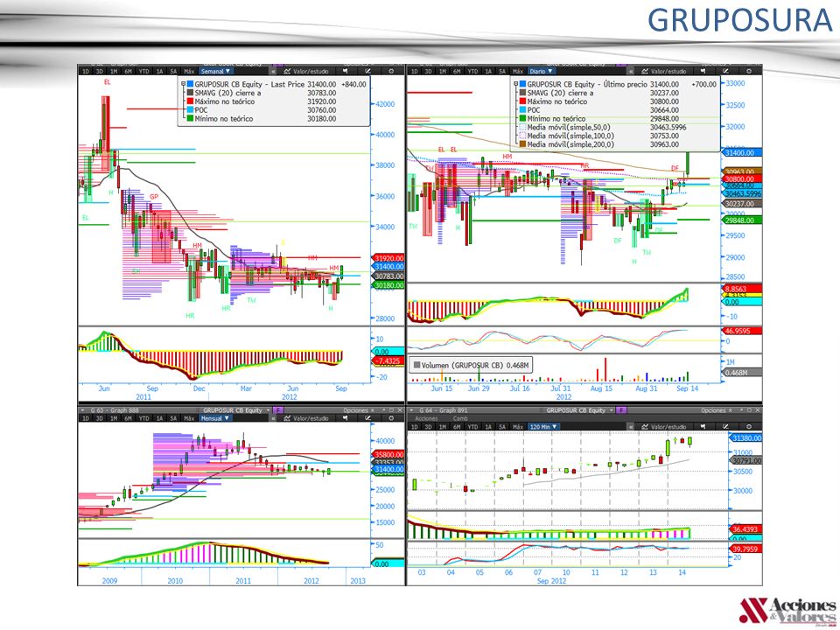This screenshot has width=840, height=630.
Task: Click the purple F icon in Graph 891 title bar
Action: tap(621, 410)
